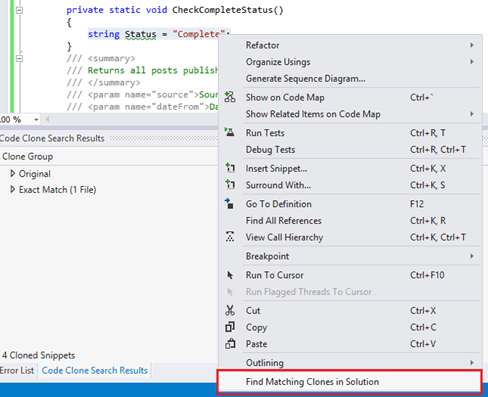The width and height of the screenshot is (488, 397).
Task: Open the editor zoom percentage dropdown
Action: (36, 120)
